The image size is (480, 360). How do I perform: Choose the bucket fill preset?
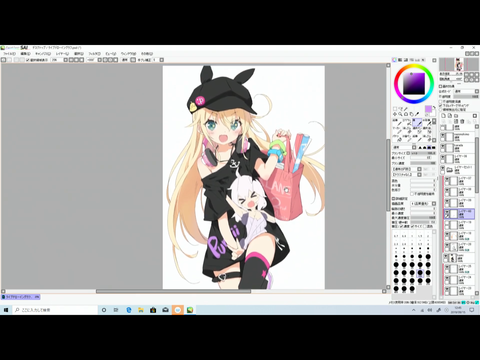coord(397,138)
